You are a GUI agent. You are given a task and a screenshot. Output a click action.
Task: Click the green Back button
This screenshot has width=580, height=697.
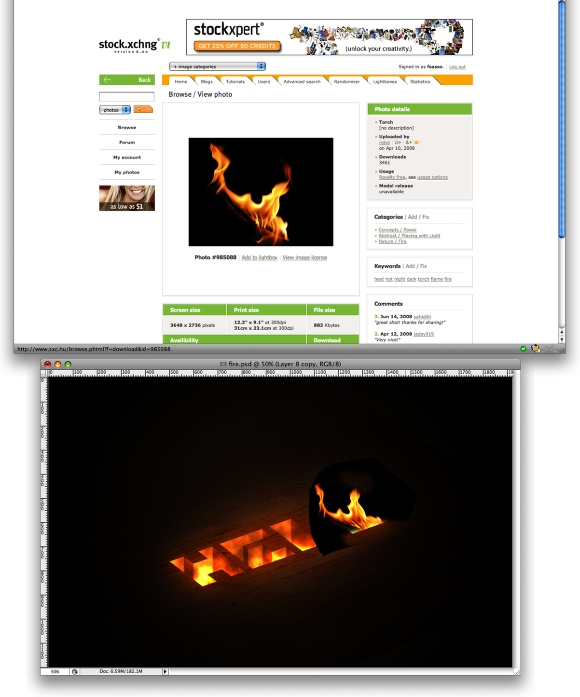[x=127, y=80]
